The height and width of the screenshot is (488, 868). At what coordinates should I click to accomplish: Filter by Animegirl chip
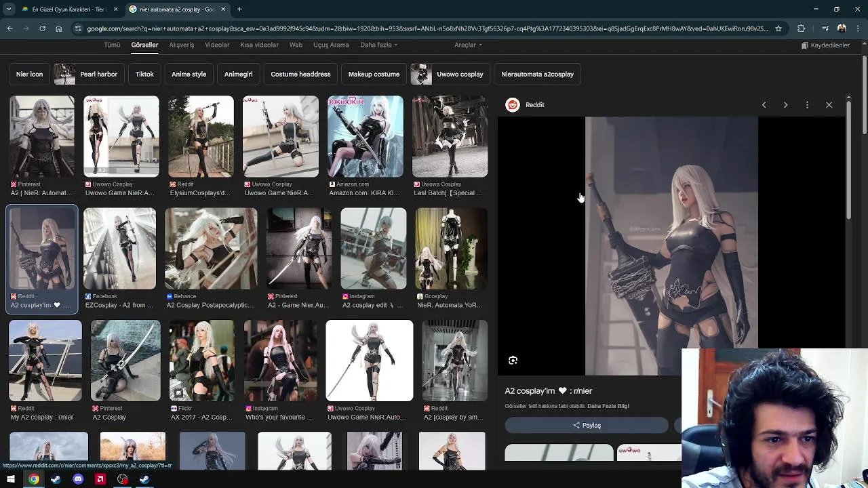[x=238, y=74]
